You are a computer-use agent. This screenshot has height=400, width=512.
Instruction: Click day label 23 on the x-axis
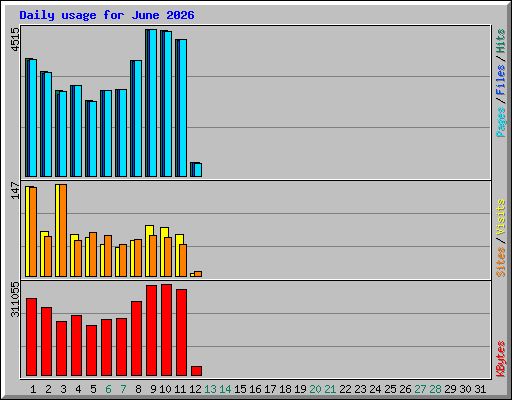(x=360, y=389)
